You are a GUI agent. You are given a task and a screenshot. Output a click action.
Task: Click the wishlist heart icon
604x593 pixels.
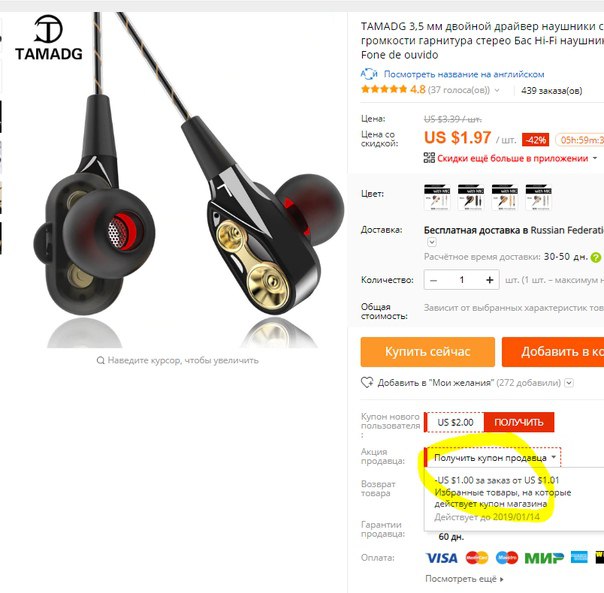tap(367, 382)
